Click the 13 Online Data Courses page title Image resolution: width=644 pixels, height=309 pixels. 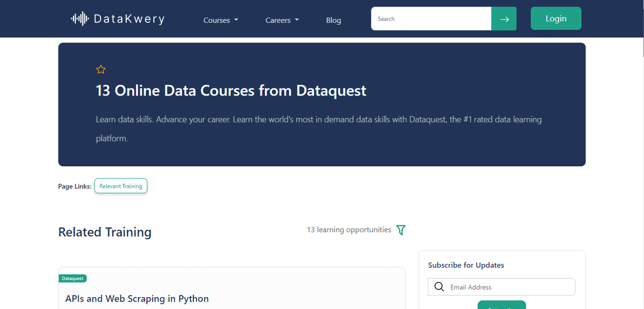point(231,91)
